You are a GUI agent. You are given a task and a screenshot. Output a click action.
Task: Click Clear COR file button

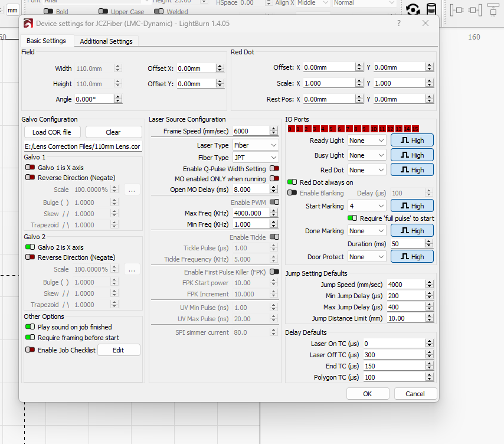point(113,132)
